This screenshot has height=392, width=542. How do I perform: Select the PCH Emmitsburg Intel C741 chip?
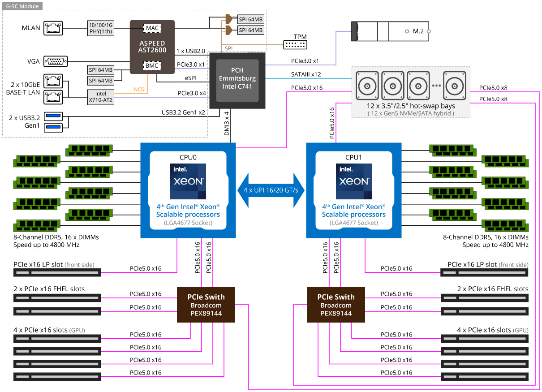coord(237,80)
